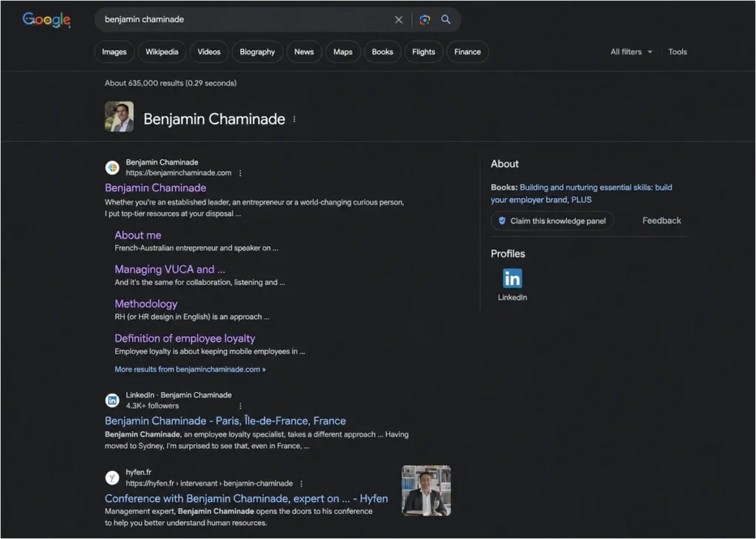Select the Finance filter tab
The width and height of the screenshot is (756, 539).
click(x=467, y=52)
